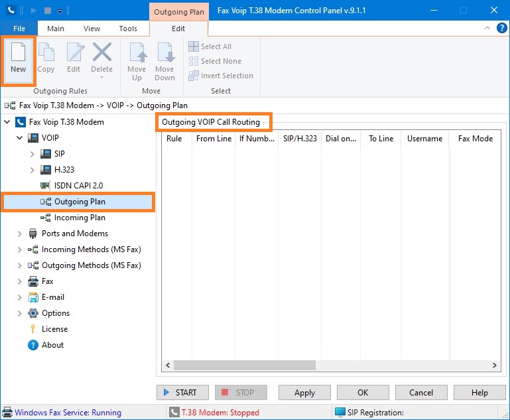Open the quick access toolbar dropdown
This screenshot has height=420, width=510.
[60, 11]
